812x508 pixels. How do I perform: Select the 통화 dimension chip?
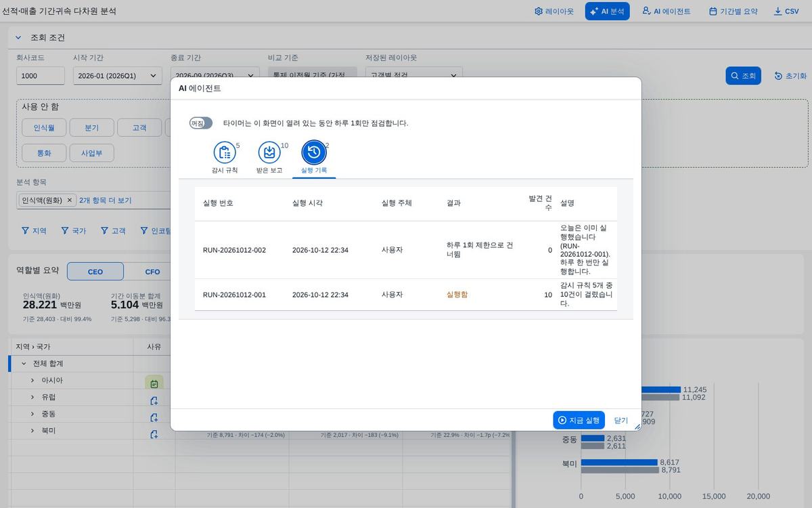click(43, 152)
